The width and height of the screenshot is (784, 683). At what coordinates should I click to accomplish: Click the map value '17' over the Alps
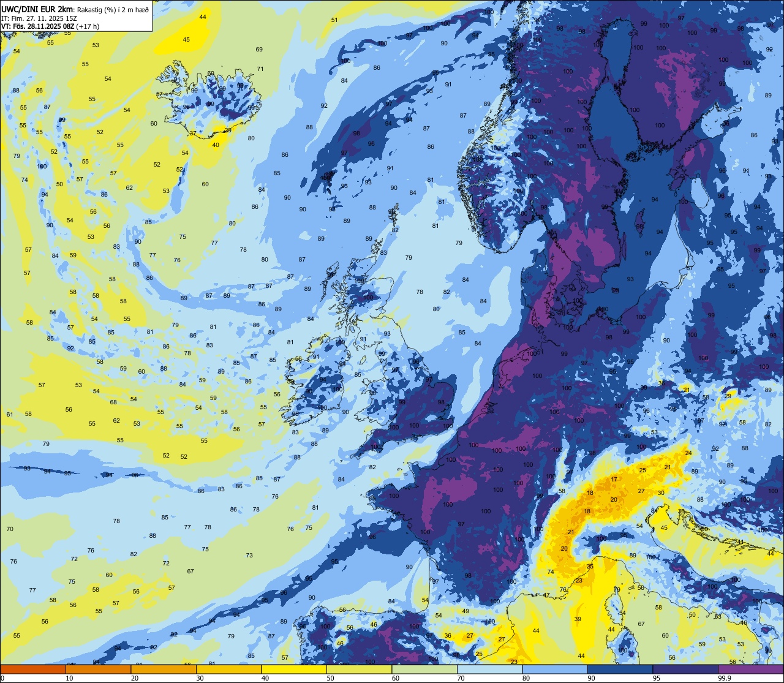click(614, 480)
